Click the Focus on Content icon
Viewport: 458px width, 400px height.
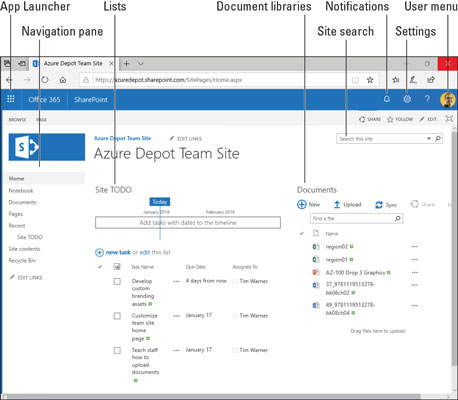point(449,119)
